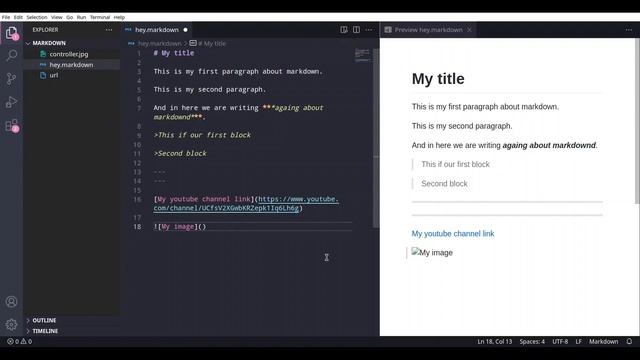Open the Run menu

pos(81,17)
